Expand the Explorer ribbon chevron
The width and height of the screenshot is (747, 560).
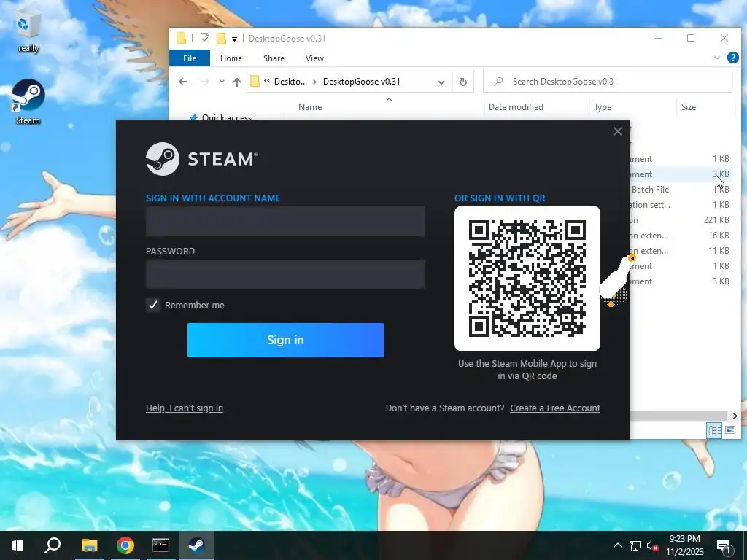[717, 58]
